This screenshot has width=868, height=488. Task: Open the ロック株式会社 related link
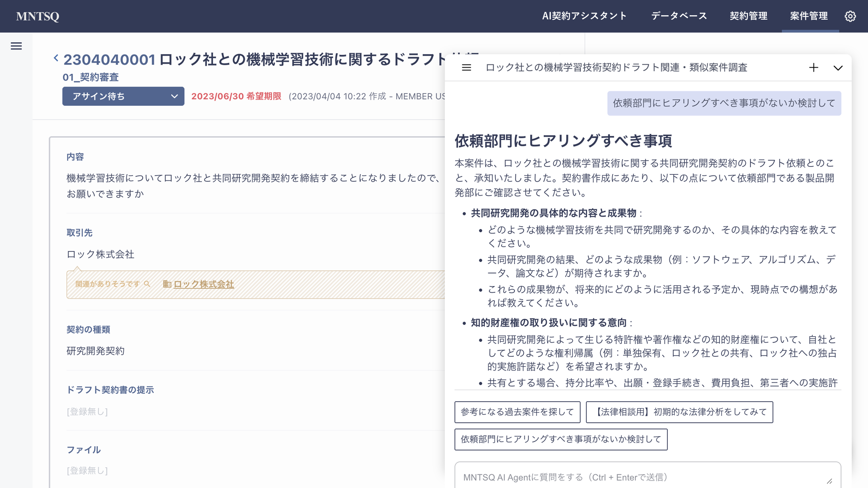click(x=203, y=284)
